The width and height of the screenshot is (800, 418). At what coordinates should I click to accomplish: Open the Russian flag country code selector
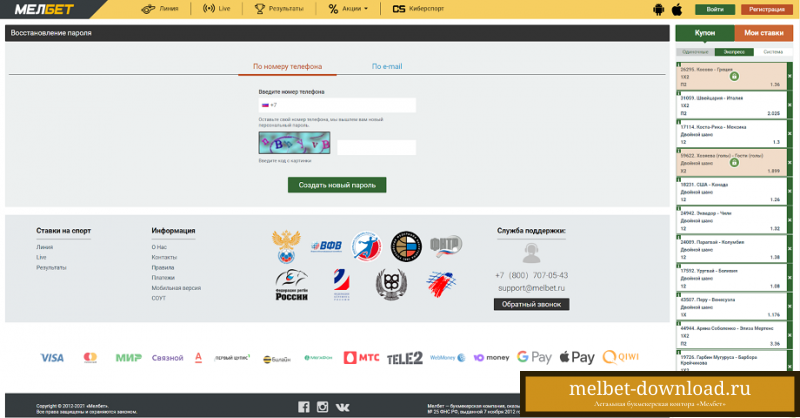265,105
